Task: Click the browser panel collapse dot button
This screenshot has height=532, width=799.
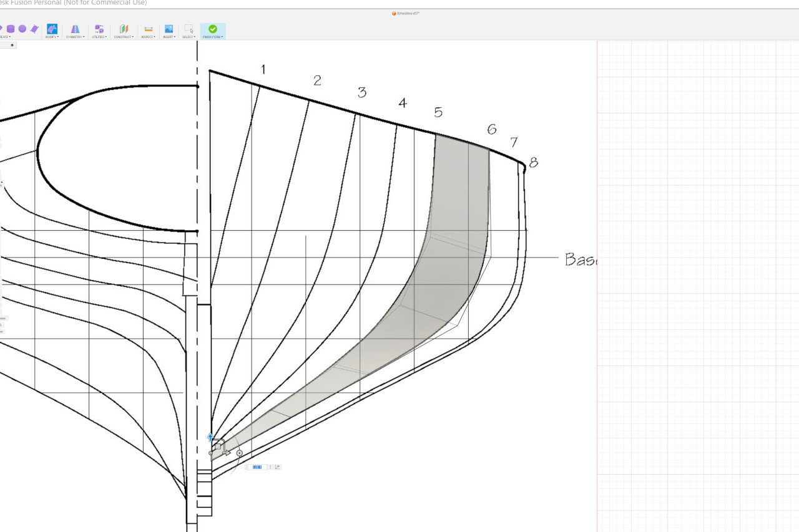Action: [12, 45]
